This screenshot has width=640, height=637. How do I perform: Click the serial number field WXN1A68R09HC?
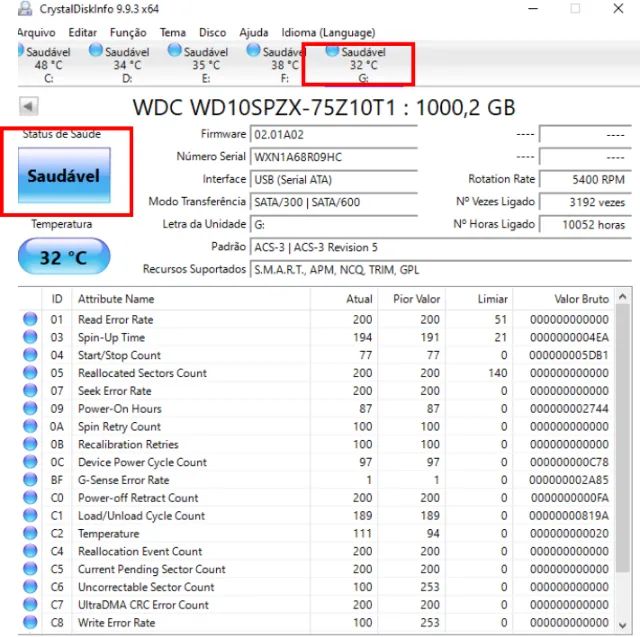333,157
